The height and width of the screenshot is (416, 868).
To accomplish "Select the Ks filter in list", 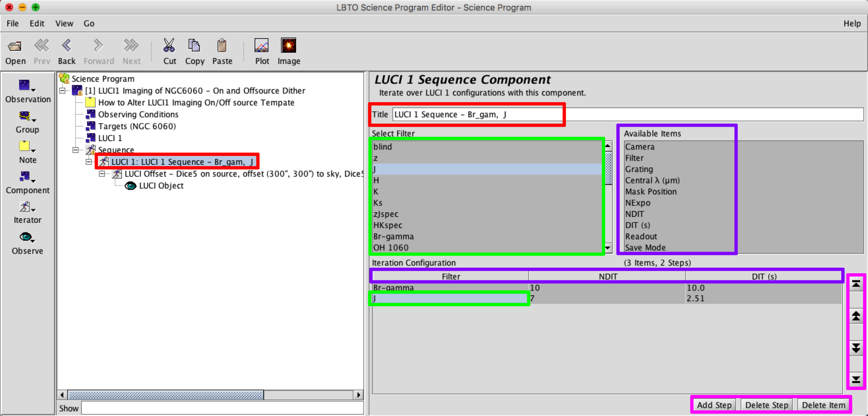I will 487,202.
